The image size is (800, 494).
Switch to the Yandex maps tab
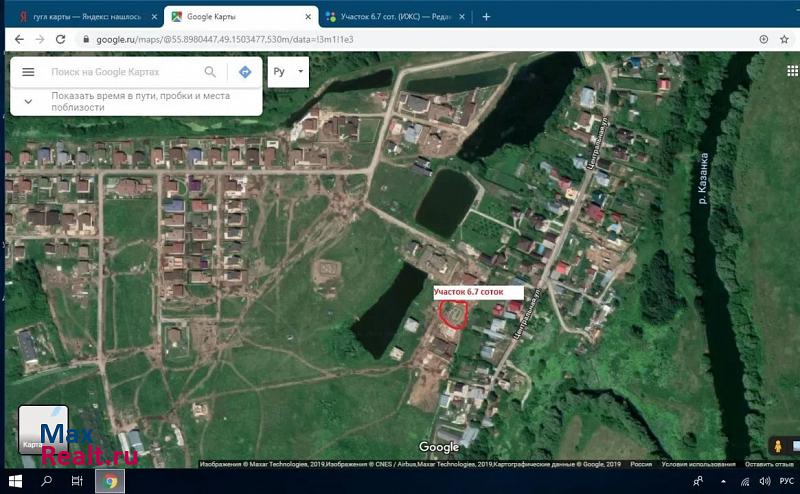tap(78, 16)
